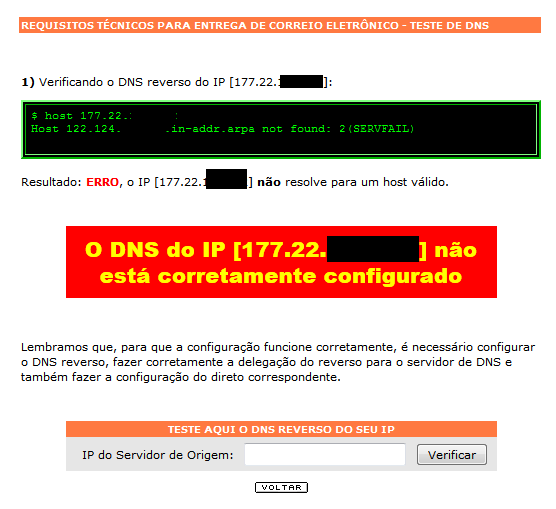
Task: Click the Verificar button
Action: click(x=452, y=454)
